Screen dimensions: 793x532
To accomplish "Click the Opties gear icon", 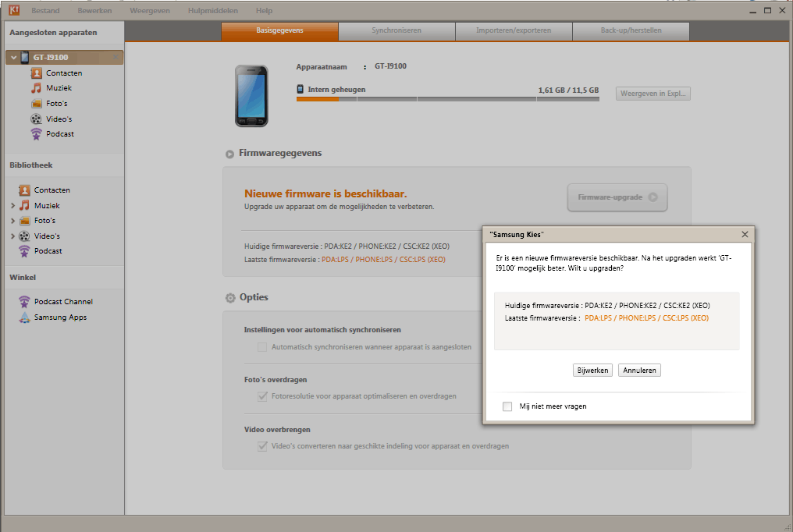I will click(230, 297).
